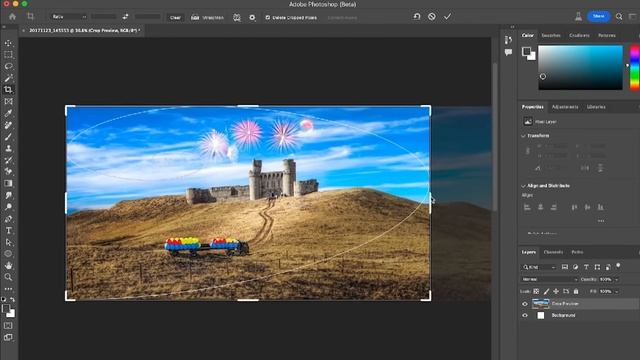Viewport: 640px width, 360px height.
Task: Commit the crop with checkmark
Action: coord(448,17)
